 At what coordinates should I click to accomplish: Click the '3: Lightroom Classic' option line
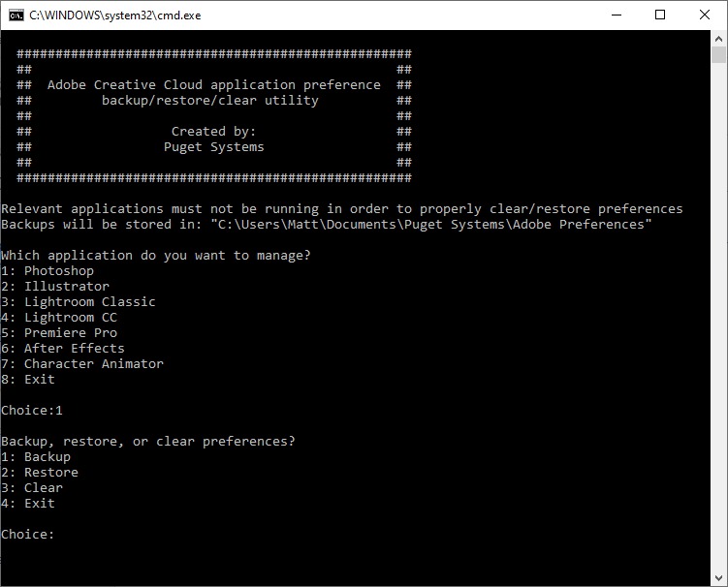(x=79, y=302)
